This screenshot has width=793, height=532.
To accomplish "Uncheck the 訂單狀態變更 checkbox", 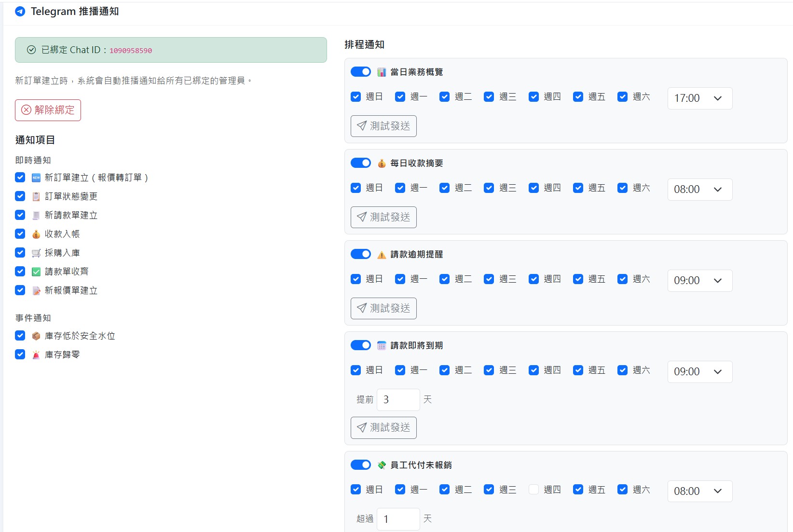I will click(20, 196).
